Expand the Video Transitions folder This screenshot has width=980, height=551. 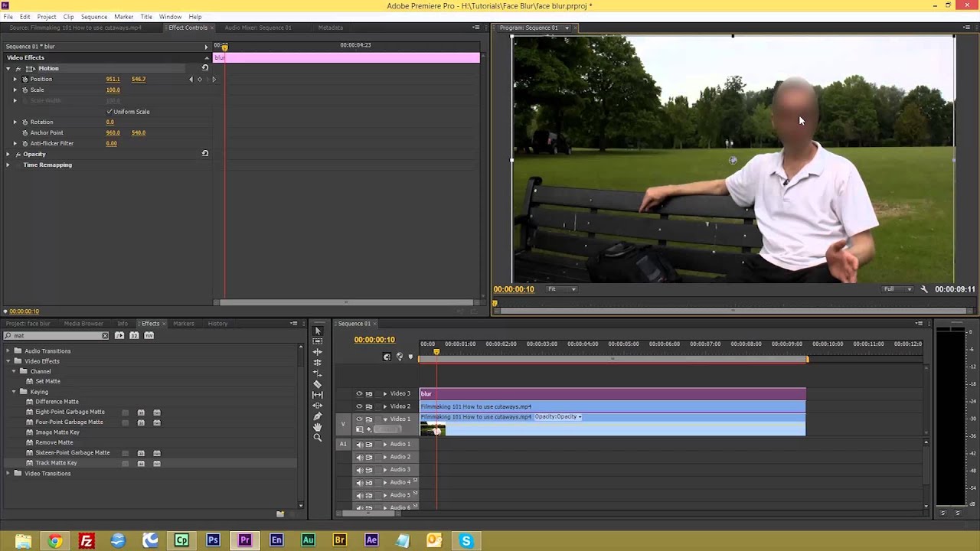pos(8,474)
